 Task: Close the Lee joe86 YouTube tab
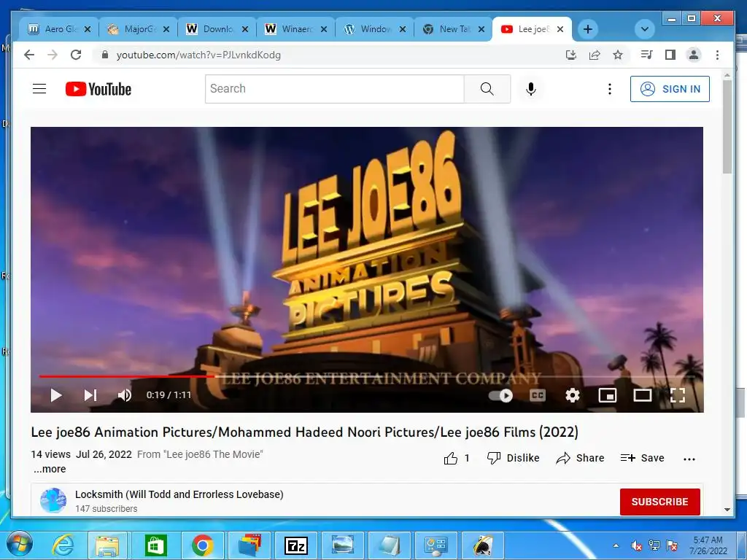click(560, 29)
